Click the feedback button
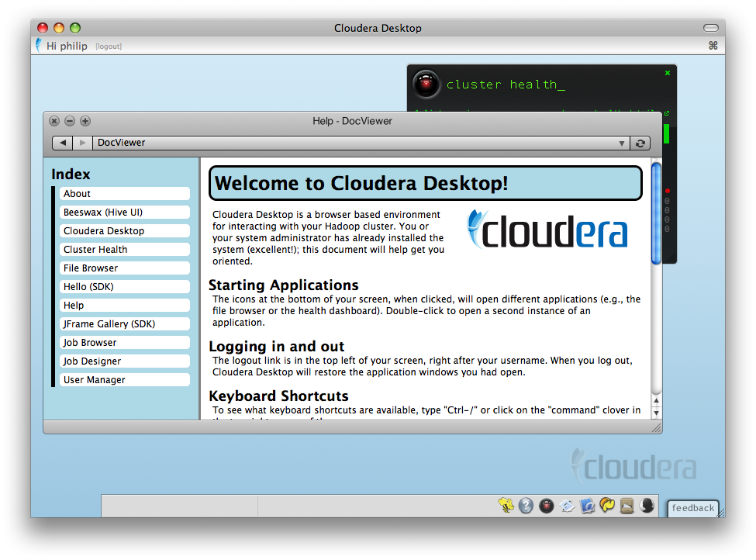Screen dimensions: 756x560 [x=692, y=508]
